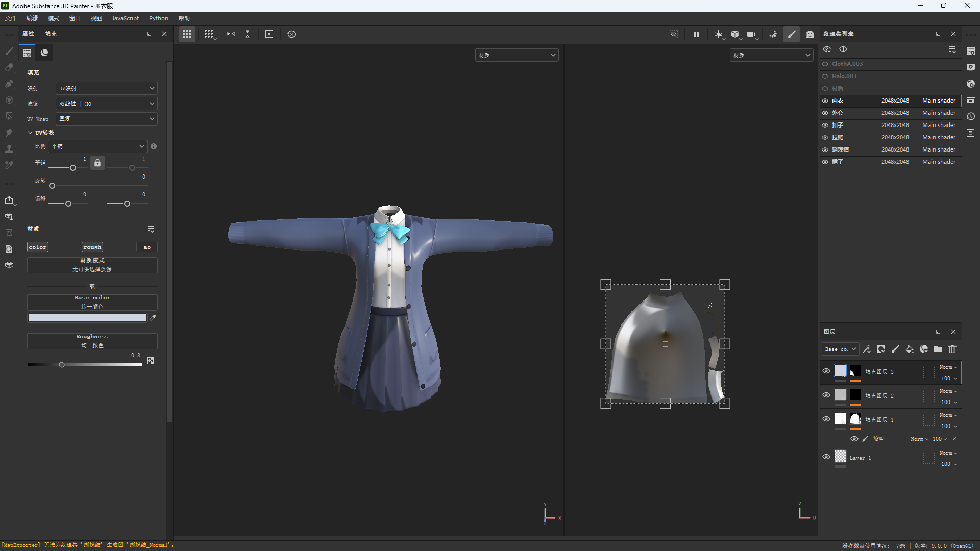Open the delete layer trash icon
980x551 pixels.
952,349
